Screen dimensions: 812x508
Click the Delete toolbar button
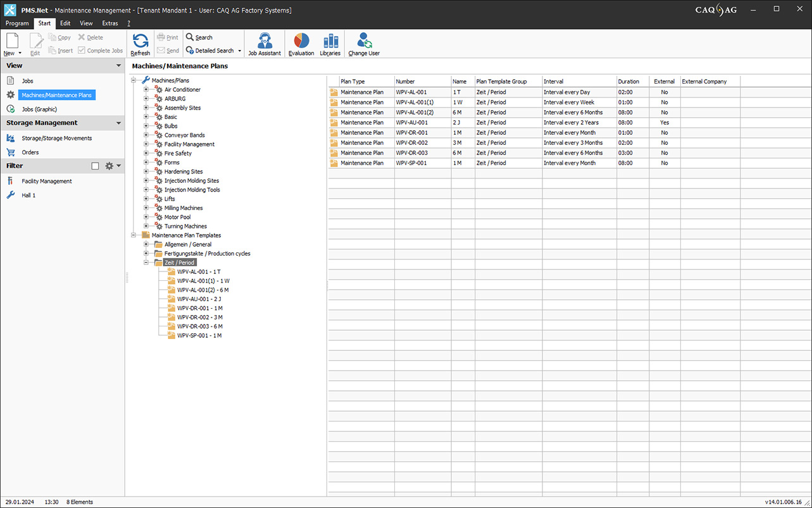point(91,37)
